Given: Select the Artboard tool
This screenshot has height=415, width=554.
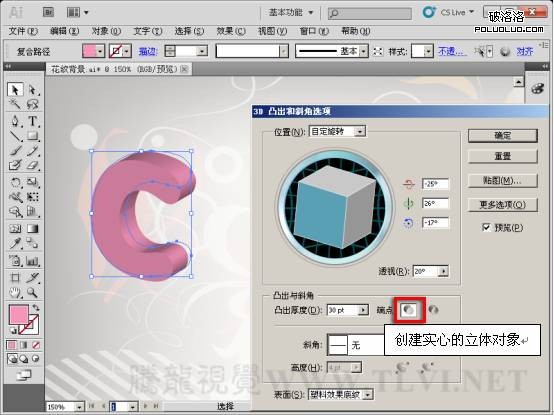Looking at the screenshot, I should 15,278.
